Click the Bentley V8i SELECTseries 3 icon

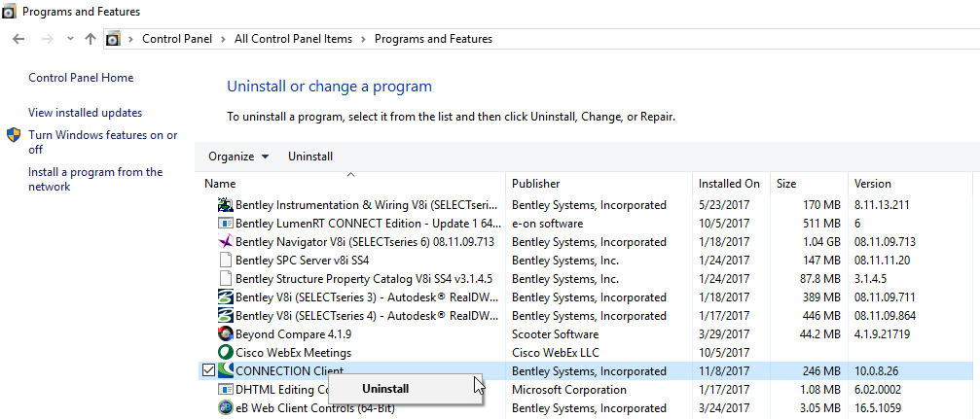225,297
